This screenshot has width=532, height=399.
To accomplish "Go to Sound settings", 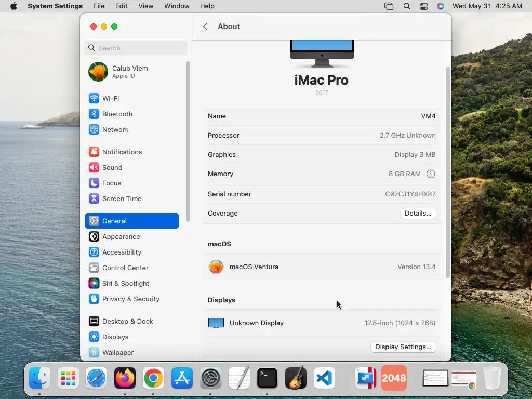I will coord(131,168).
